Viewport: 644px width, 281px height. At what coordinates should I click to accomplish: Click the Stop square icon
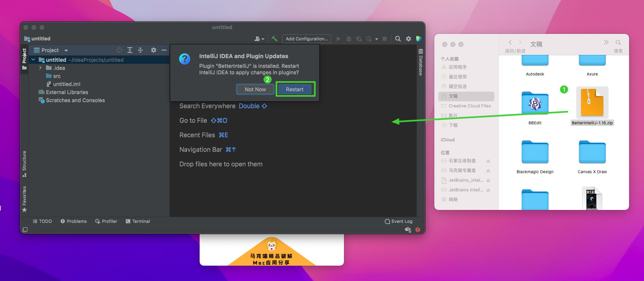385,39
